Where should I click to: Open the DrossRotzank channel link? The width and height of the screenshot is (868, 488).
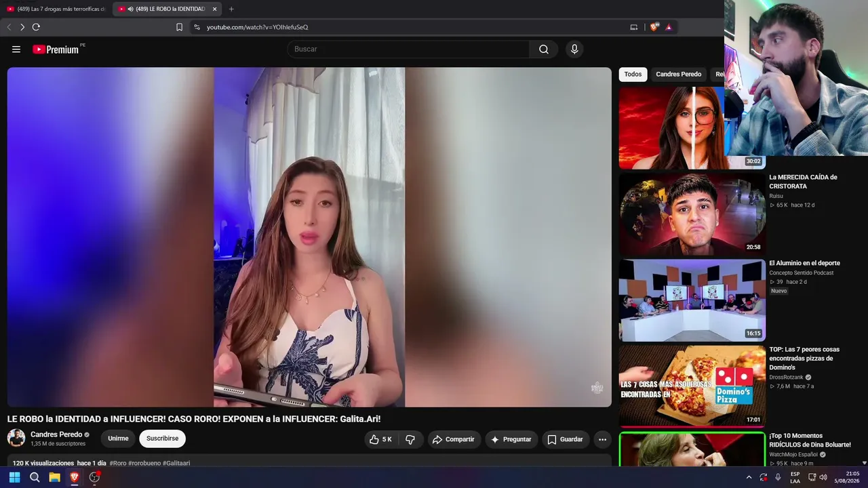[786, 378]
